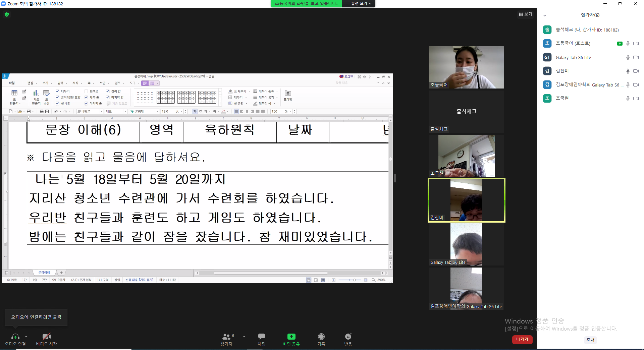Image resolution: width=644 pixels, height=350 pixels.
Task: Click the 김찬미 video thumbnail
Action: 466,200
